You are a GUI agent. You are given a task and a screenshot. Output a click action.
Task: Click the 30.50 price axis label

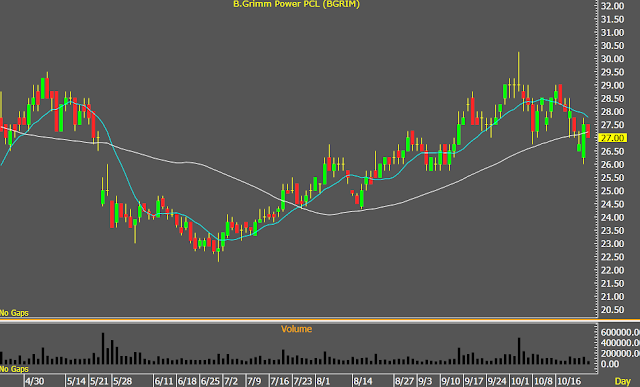coord(613,46)
